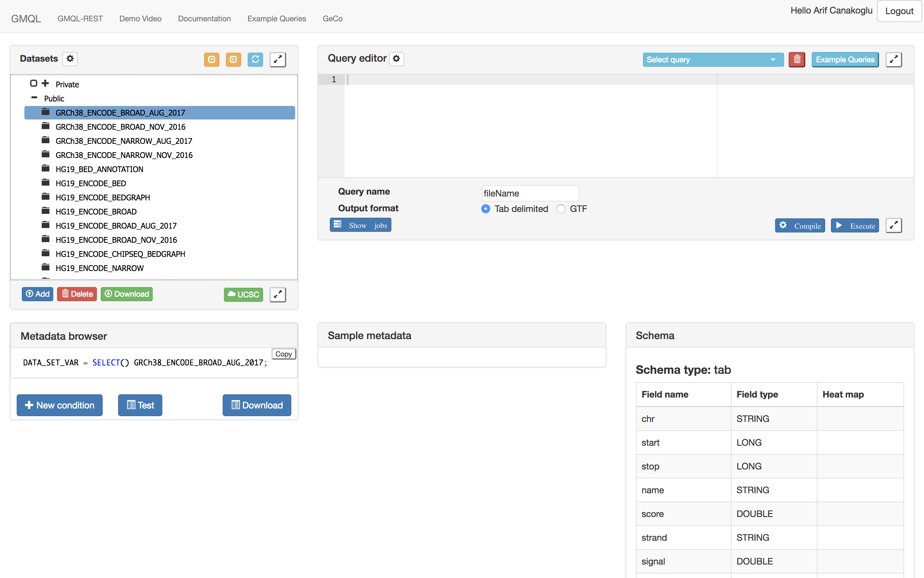Open the Select query dropdown
Viewport: 924px width, 578px height.
(x=713, y=60)
